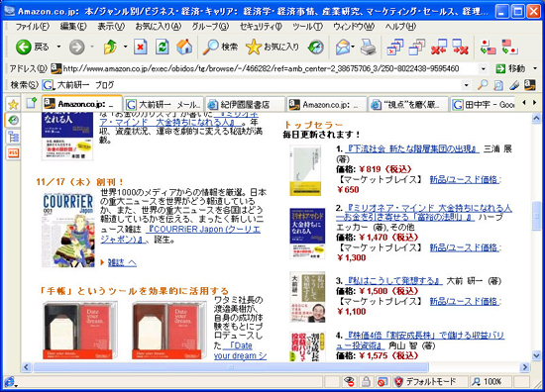Switch to the 紀伊國屋書店 tab
Viewport: 545px width, 392px height.
click(245, 104)
